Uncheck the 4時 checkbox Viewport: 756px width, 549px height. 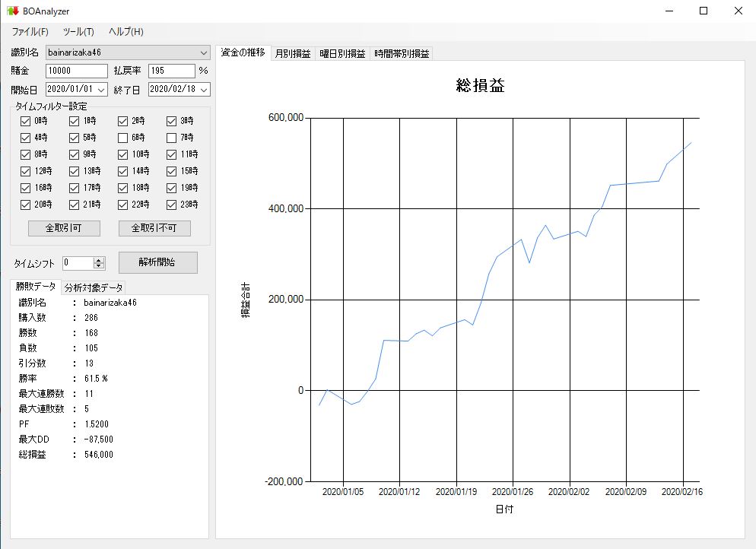pos(26,138)
